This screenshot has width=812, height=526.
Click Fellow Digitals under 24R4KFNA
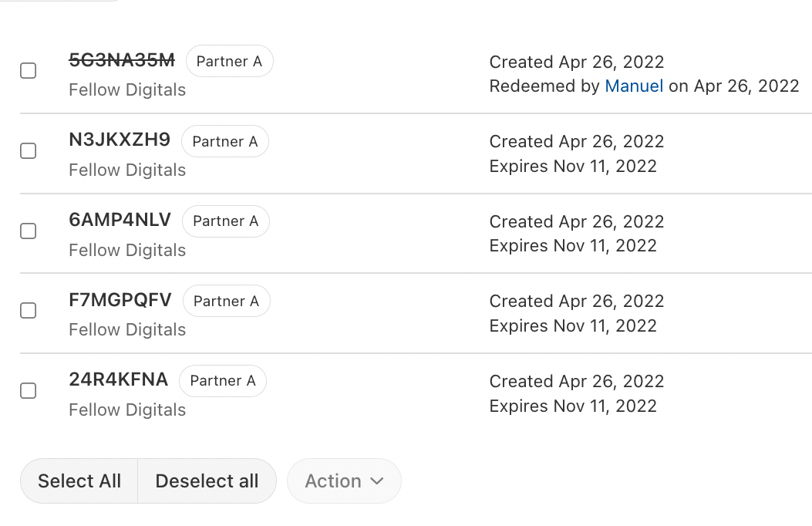tap(127, 410)
